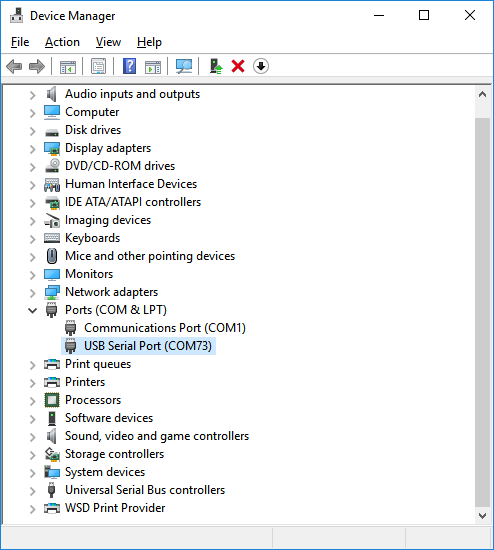The image size is (494, 550).
Task: Expand the Universal Serial Bus controllers node
Action: coord(33,491)
